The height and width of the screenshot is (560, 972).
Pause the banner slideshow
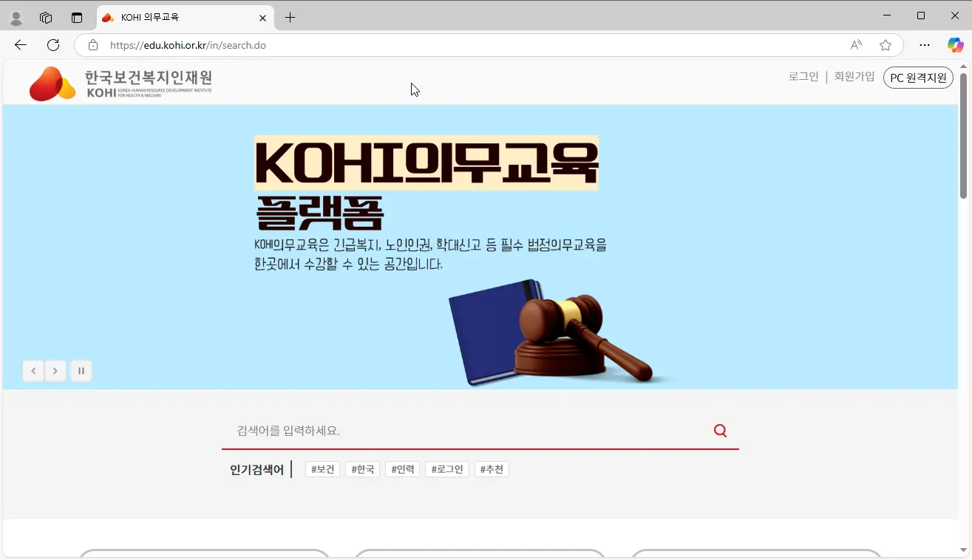click(x=81, y=371)
